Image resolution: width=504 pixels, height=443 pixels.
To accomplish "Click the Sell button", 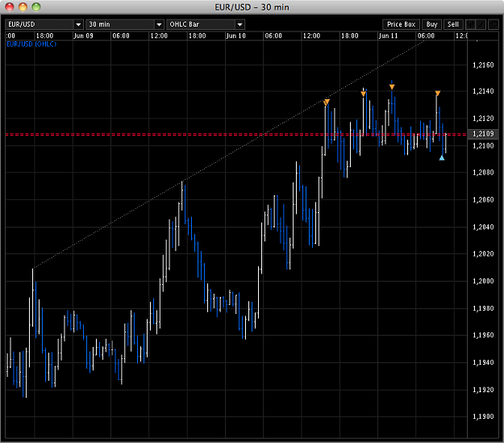I will click(x=453, y=24).
